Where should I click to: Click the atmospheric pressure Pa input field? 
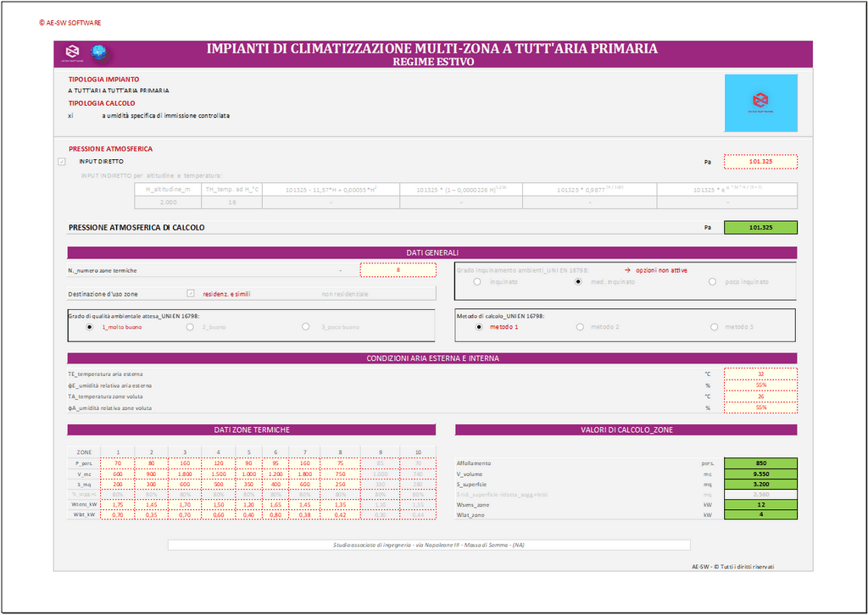coord(760,161)
